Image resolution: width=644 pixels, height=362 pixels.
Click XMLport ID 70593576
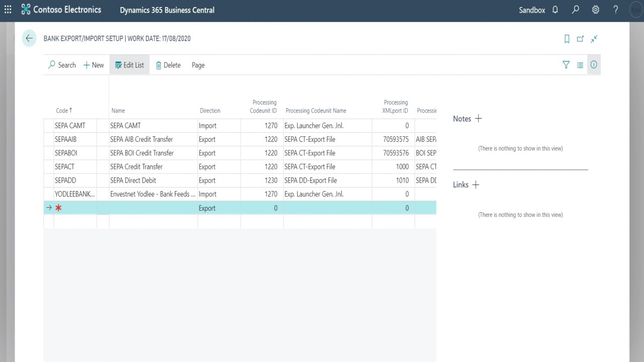pos(396,153)
